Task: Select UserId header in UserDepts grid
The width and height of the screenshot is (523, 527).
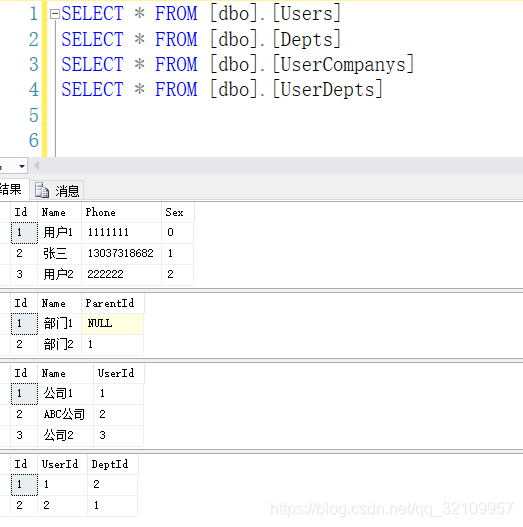Action: pyautogui.click(x=63, y=464)
